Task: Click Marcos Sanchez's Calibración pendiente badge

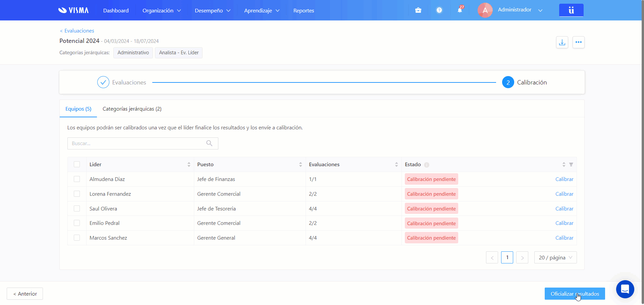Action: tap(431, 238)
